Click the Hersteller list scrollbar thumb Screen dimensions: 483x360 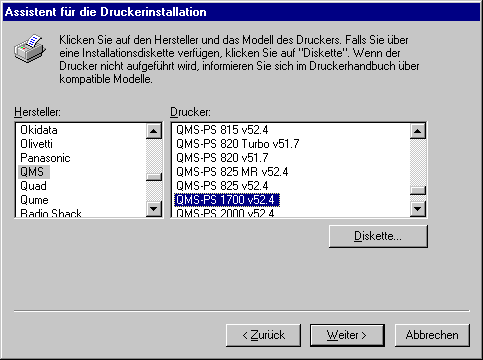pos(154,177)
